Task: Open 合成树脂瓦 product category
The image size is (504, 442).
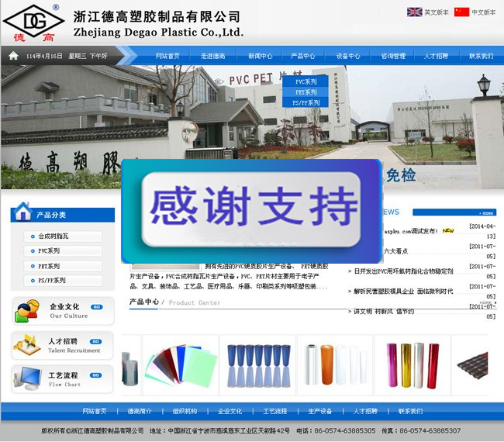Action: (63, 237)
